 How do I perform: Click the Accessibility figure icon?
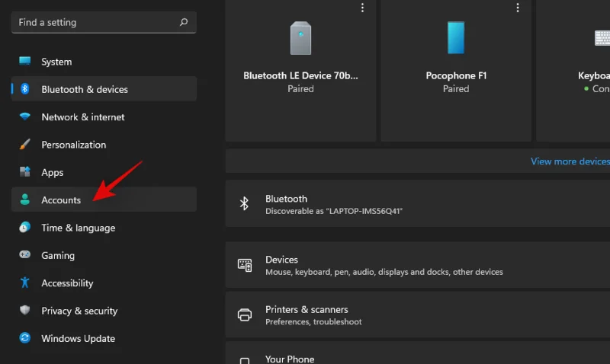coord(25,283)
